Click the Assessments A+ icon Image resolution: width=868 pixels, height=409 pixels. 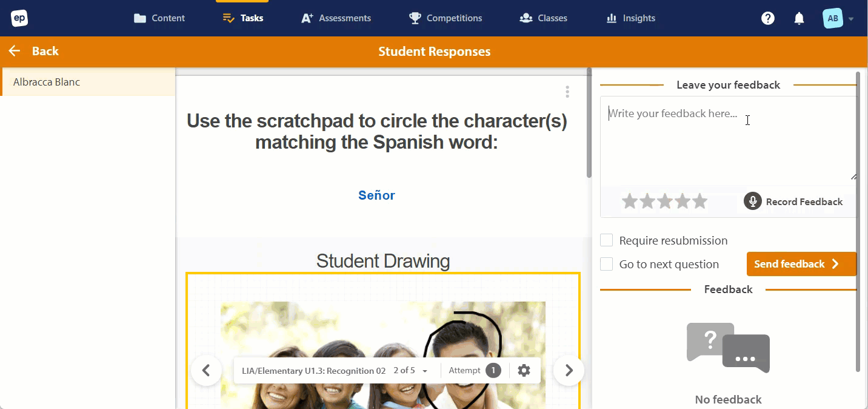point(307,18)
